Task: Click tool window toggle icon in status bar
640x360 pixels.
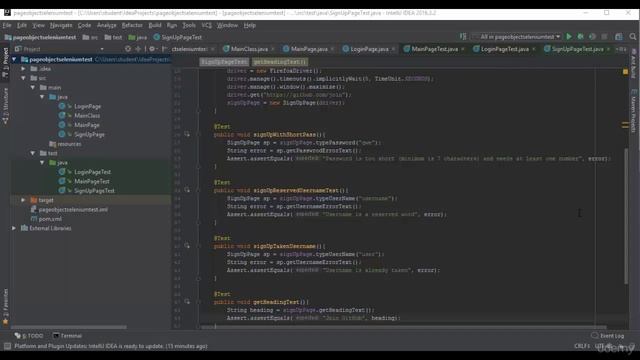Action: pyautogui.click(x=7, y=346)
